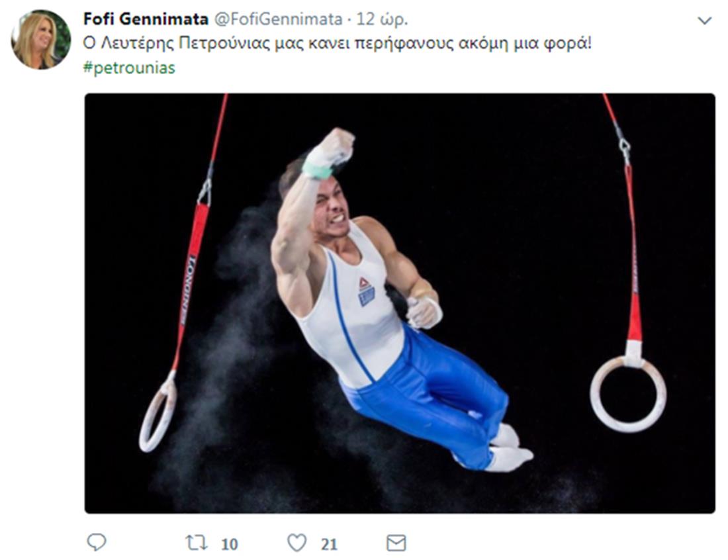Image resolution: width=728 pixels, height=560 pixels.
Task: Retweet the post using the arrows icon
Action: point(197,542)
